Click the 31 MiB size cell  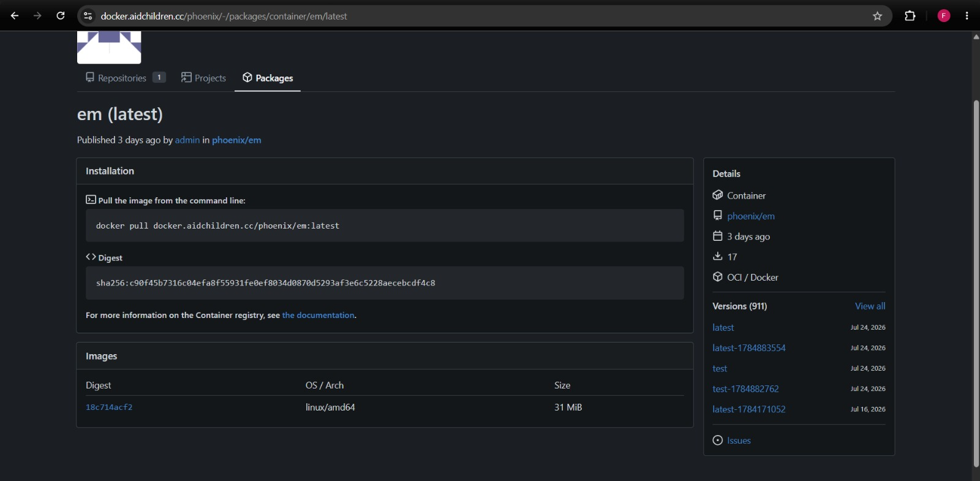[x=568, y=407]
